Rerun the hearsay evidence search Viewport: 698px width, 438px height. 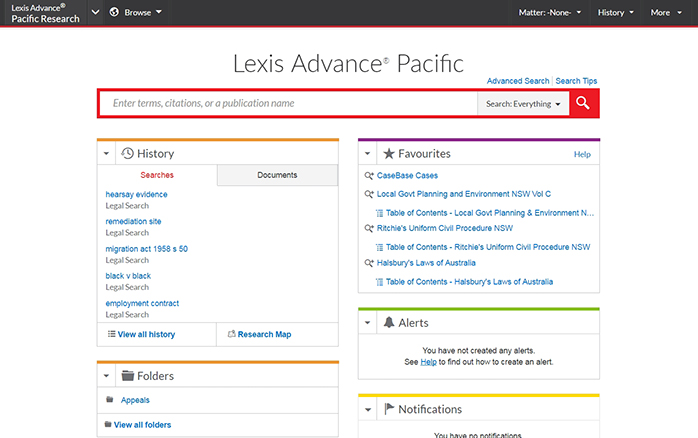point(136,194)
